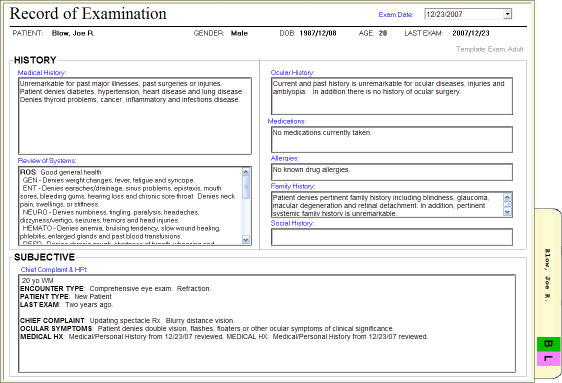This screenshot has height=383, width=562.
Task: Click the 'HISTORY' section heading
Action: 35,60
